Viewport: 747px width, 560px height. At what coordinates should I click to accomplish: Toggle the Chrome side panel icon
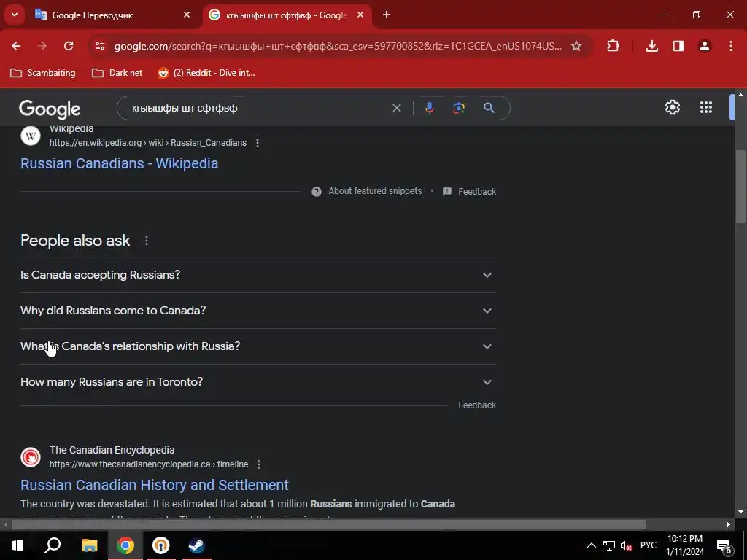[x=678, y=46]
